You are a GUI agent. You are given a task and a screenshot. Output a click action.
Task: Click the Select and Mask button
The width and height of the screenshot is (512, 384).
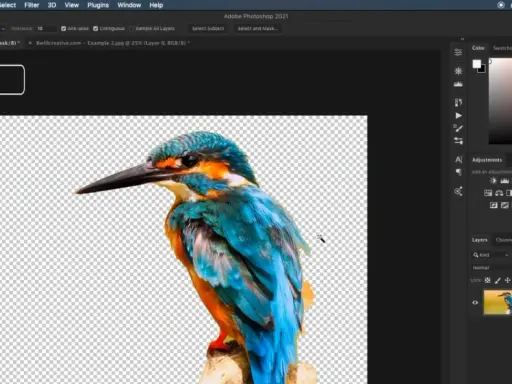[x=257, y=29]
